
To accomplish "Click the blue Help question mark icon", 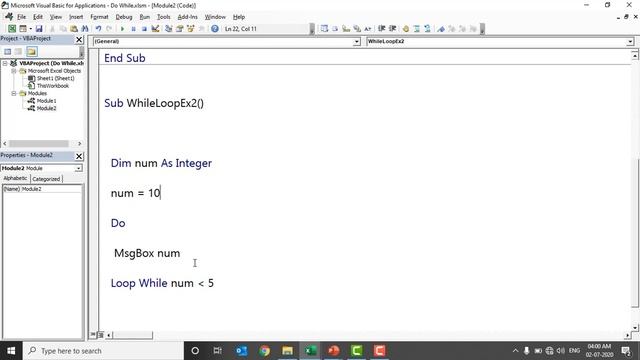I will tap(215, 29).
